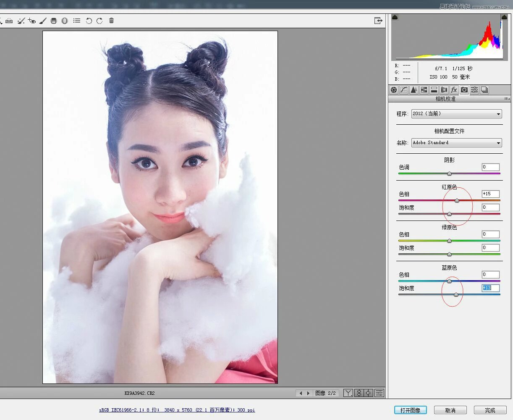Select the Red Eye Removal tool
Viewport: 513px width, 420px height.
pos(32,21)
